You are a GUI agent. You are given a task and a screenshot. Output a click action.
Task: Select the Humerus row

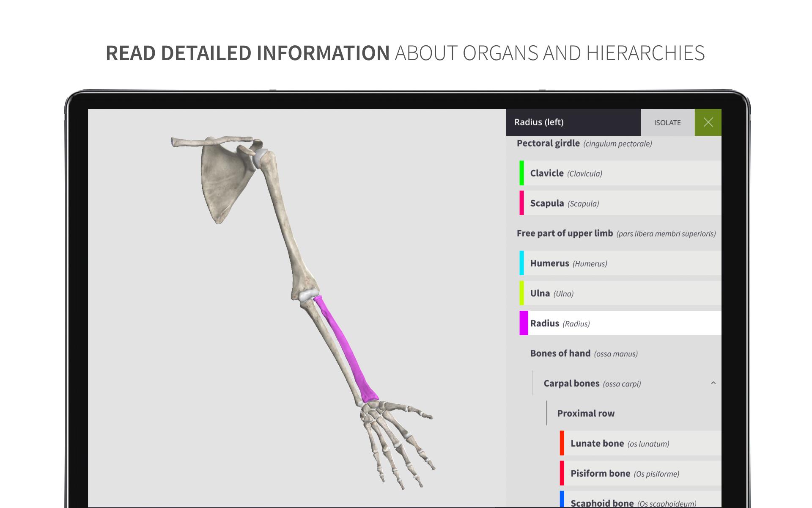[x=620, y=263]
